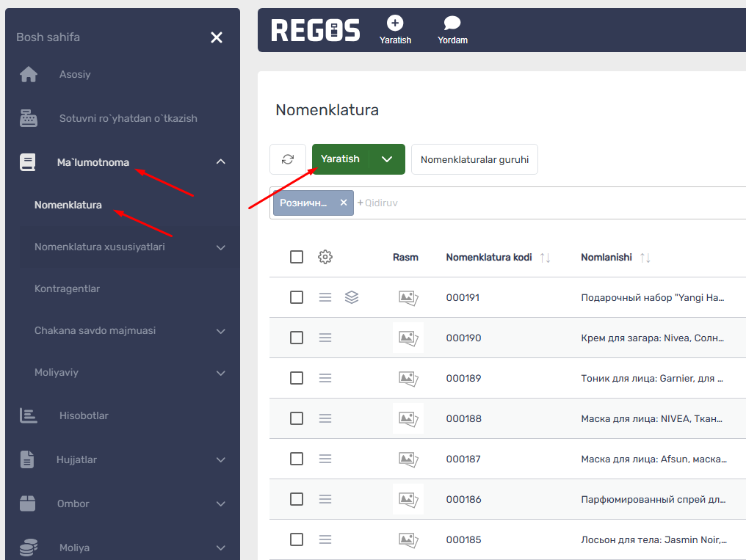Click the Nomenklaturalar guruhi button

[x=474, y=159]
